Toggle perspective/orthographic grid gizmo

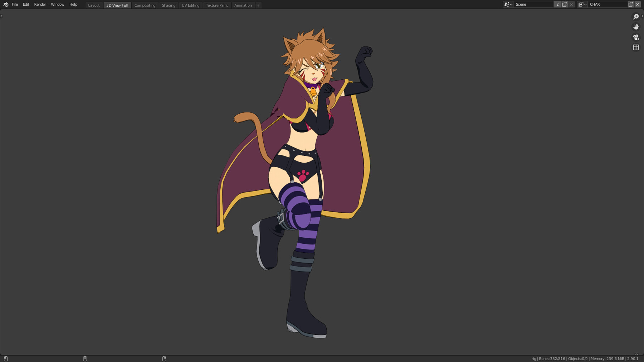tap(636, 47)
